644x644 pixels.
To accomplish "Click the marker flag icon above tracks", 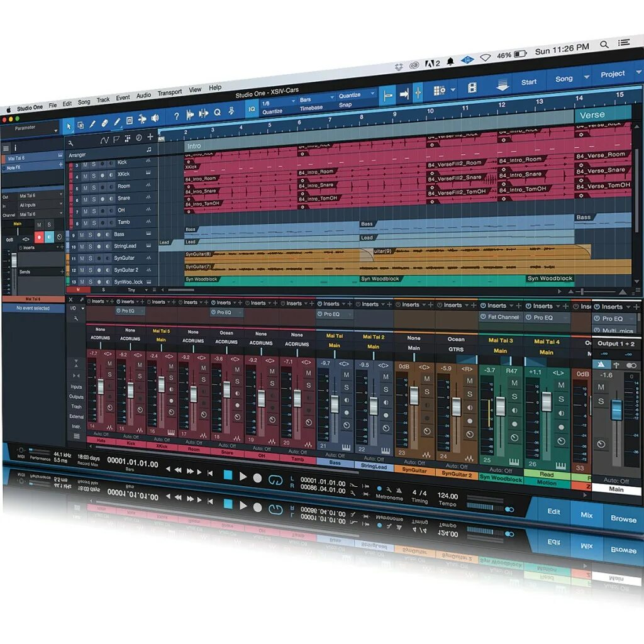I will 116,140.
